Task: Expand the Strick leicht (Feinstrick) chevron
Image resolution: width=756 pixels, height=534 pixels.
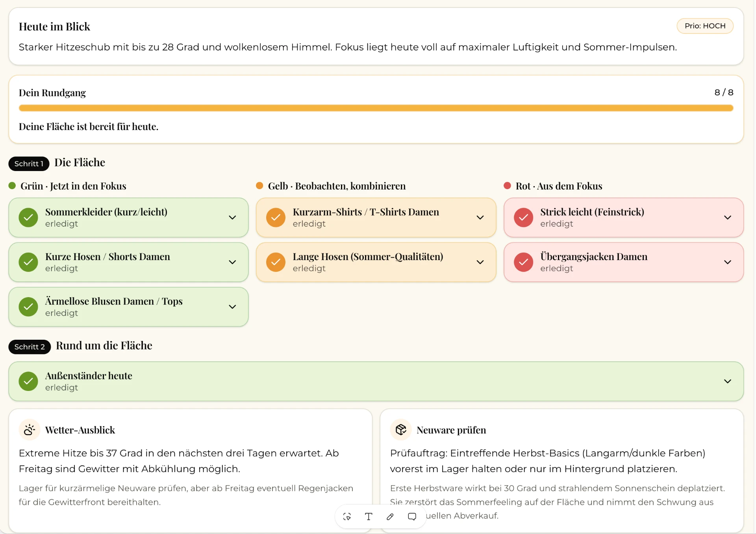Action: [728, 218]
